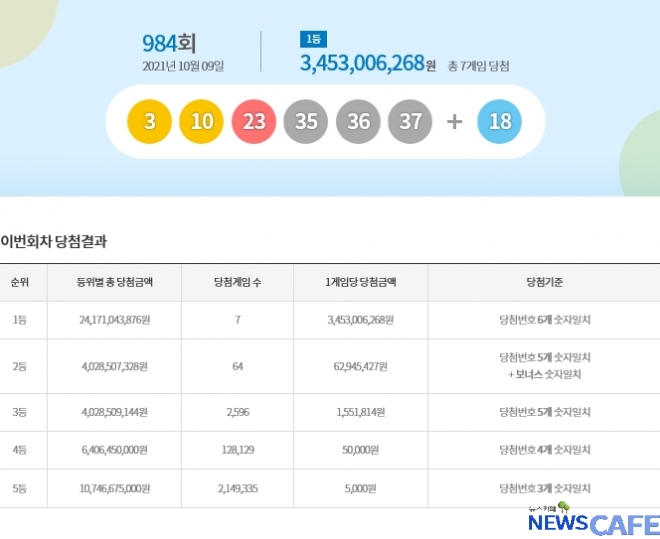Click the 순위 column header

click(x=20, y=282)
